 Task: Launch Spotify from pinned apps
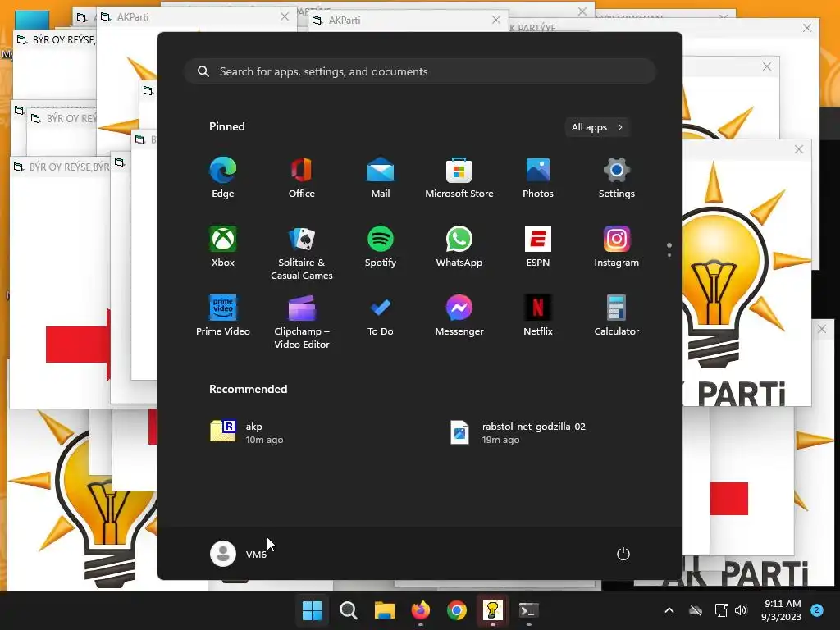[381, 247]
